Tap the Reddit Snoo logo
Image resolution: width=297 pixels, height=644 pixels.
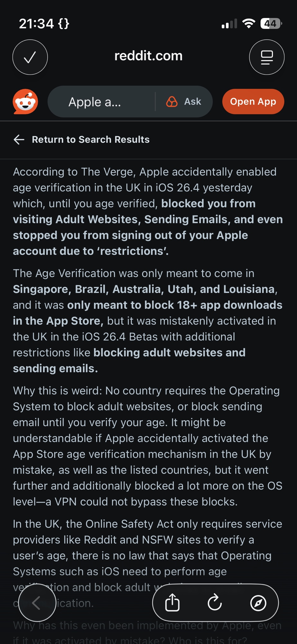click(x=25, y=102)
